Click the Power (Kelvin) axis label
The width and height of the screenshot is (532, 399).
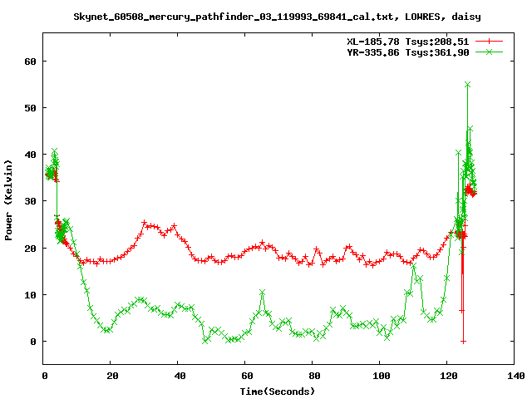click(x=8, y=199)
